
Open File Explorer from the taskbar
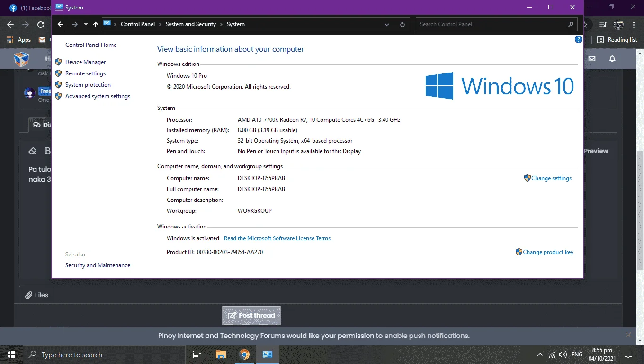[221, 355]
